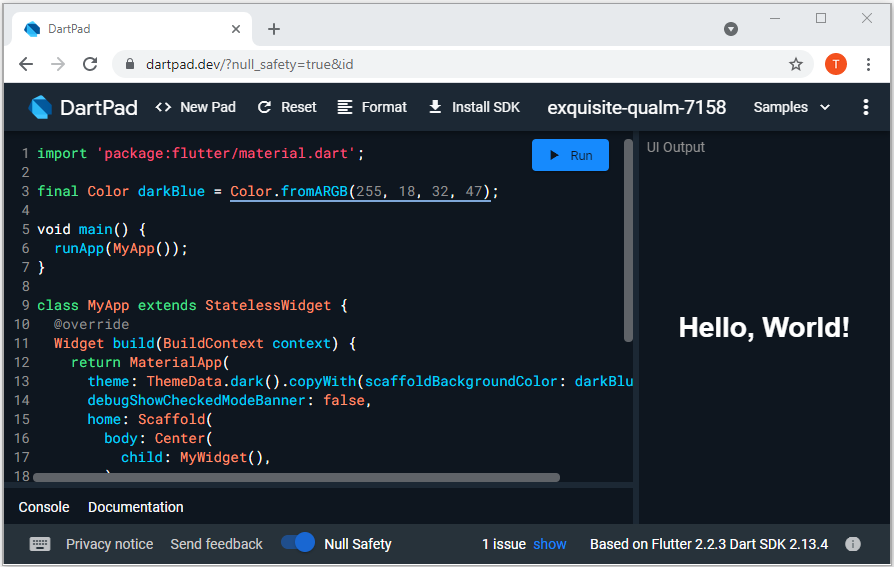
Task: Click the 1 issue status text
Action: click(x=504, y=544)
